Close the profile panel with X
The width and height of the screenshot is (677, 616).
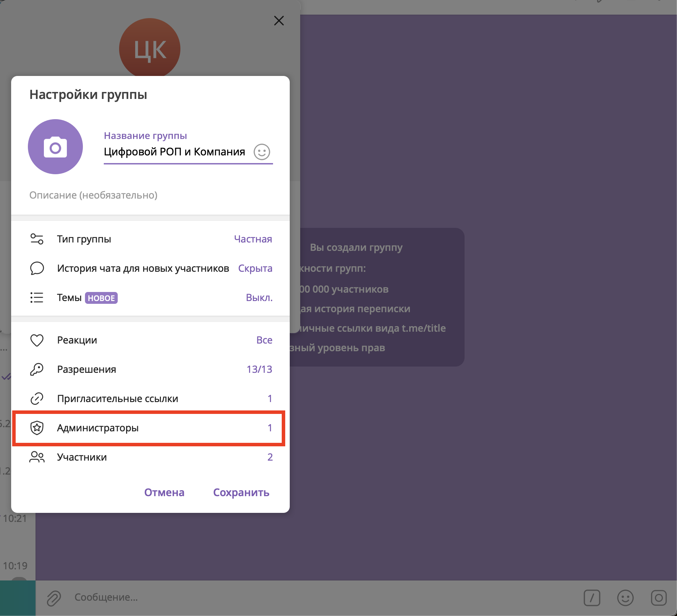pos(279,21)
